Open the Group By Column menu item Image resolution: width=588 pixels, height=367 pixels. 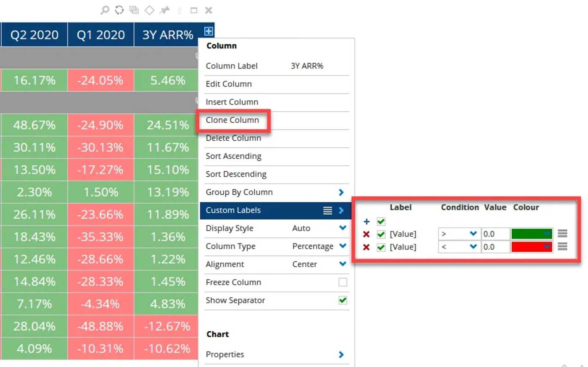click(x=276, y=192)
